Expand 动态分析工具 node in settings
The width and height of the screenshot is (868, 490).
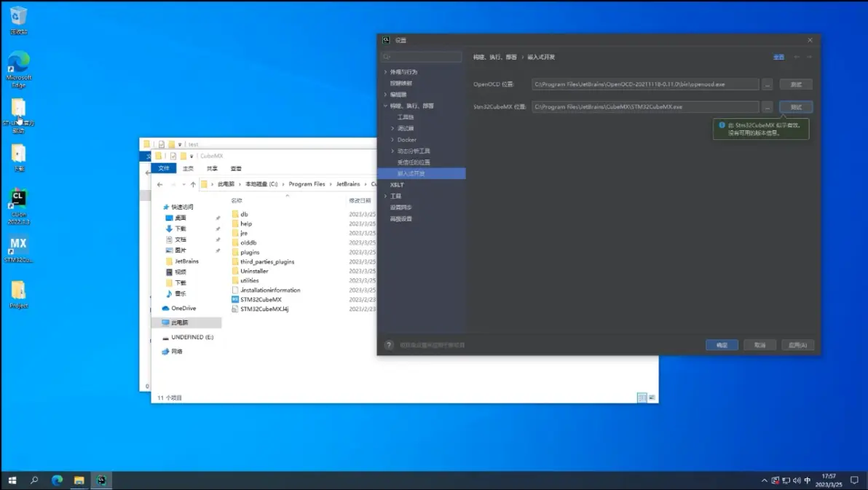tap(392, 151)
